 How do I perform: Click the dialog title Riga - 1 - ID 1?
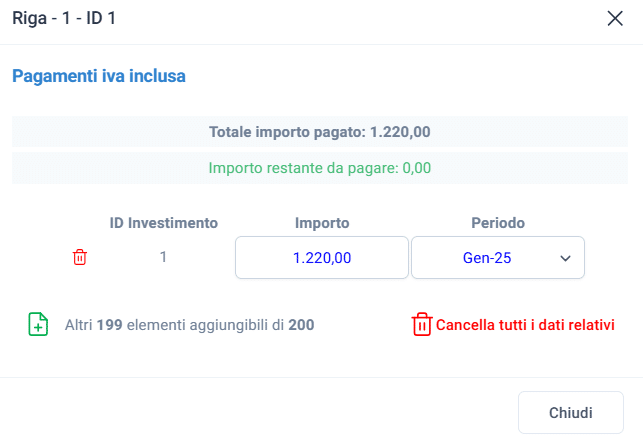point(64,19)
